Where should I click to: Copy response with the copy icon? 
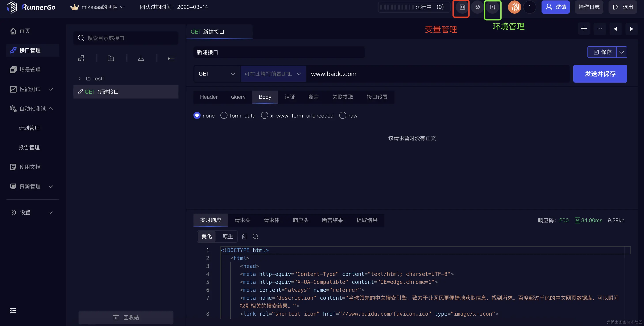[244, 237]
